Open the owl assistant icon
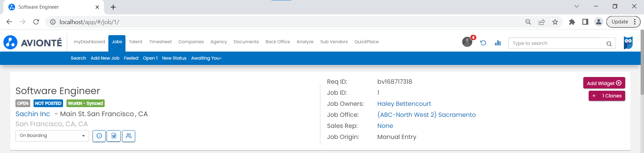Image resolution: width=644 pixels, height=153 pixels. pyautogui.click(x=628, y=43)
